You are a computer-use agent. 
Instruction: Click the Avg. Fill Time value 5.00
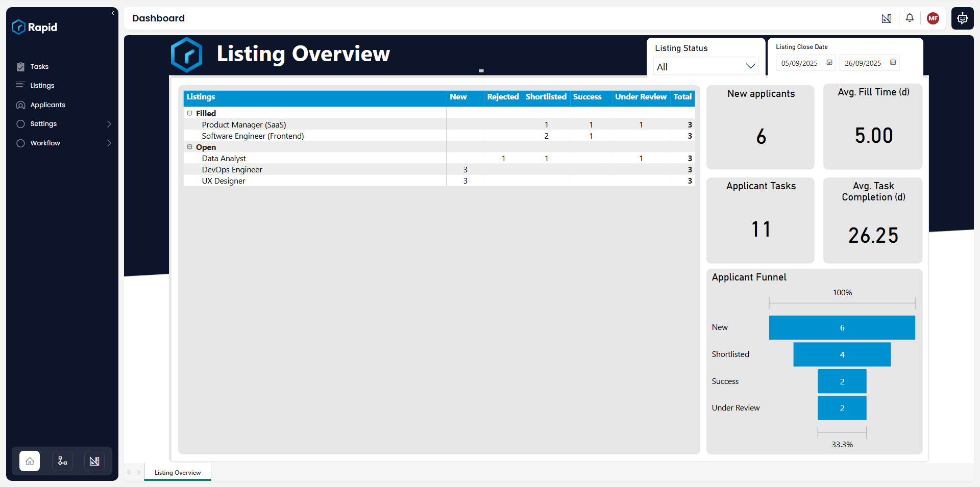[874, 136]
